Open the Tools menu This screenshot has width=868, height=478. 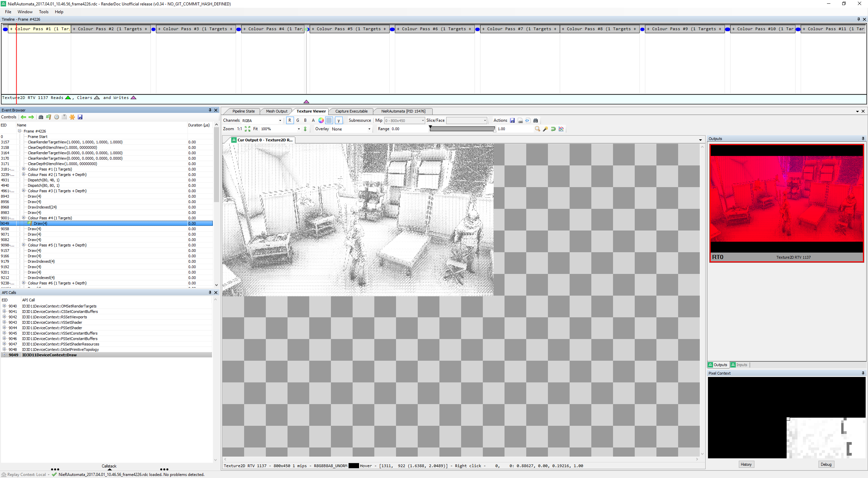click(x=44, y=12)
